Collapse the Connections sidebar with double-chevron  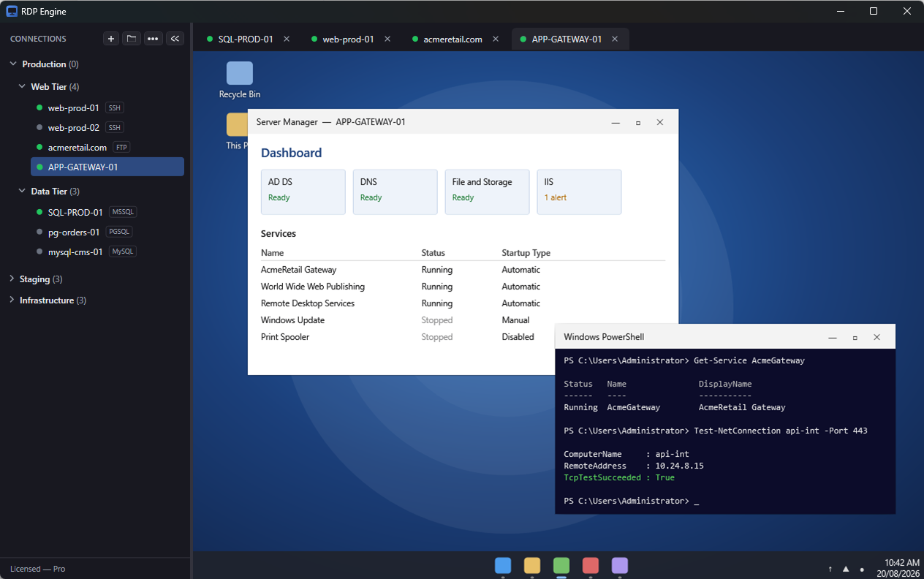click(x=175, y=39)
